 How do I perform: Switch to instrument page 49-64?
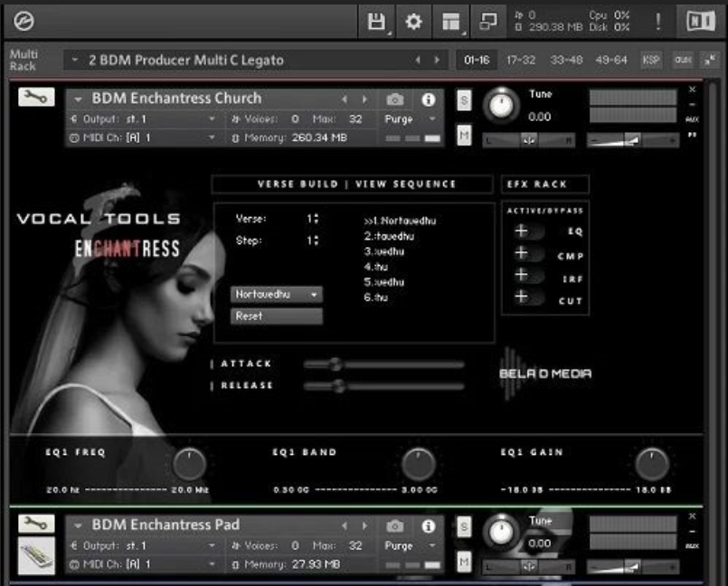[x=611, y=60]
